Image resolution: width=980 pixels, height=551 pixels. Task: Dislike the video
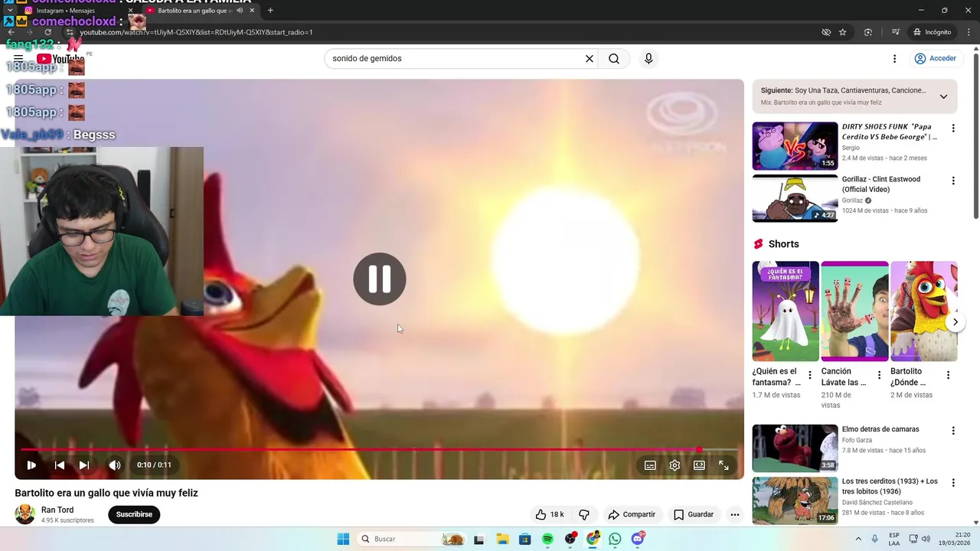pos(584,515)
